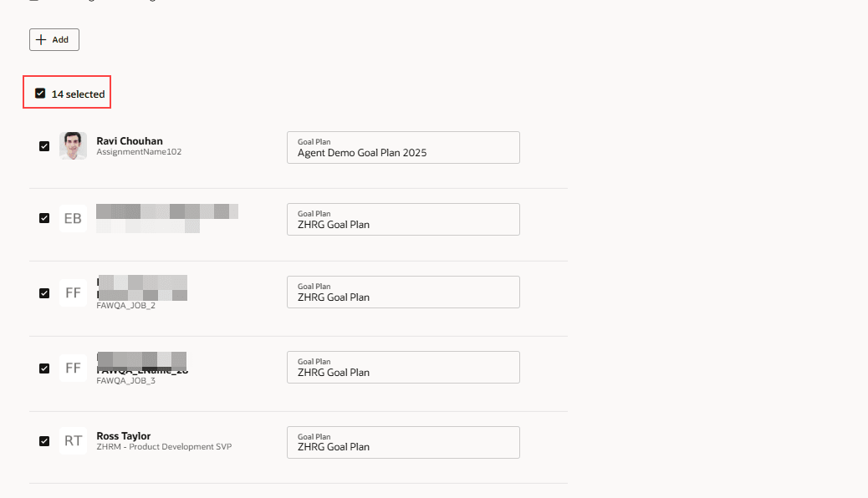
Task: Uncheck the Ravi Chouhan row checkbox
Action: tap(44, 146)
